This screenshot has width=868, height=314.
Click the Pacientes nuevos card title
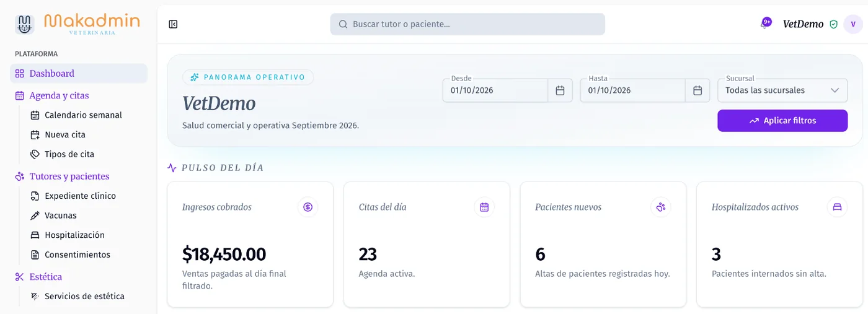pyautogui.click(x=569, y=207)
